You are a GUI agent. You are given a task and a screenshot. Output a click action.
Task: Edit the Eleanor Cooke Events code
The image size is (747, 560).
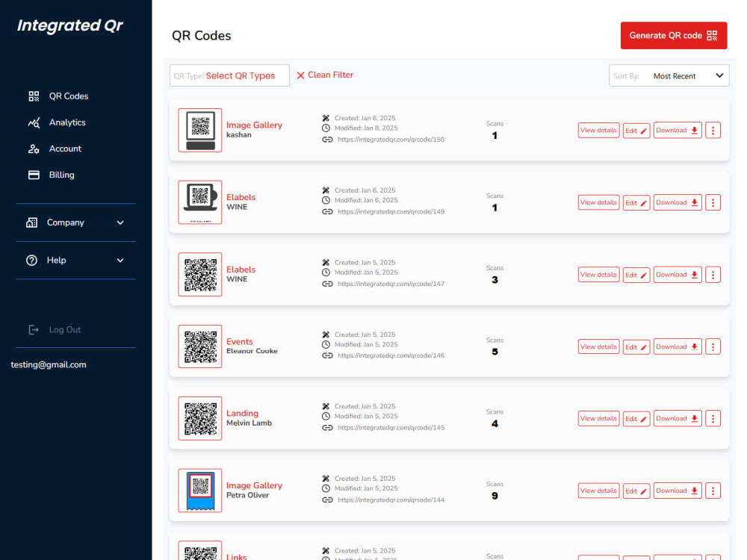click(636, 347)
